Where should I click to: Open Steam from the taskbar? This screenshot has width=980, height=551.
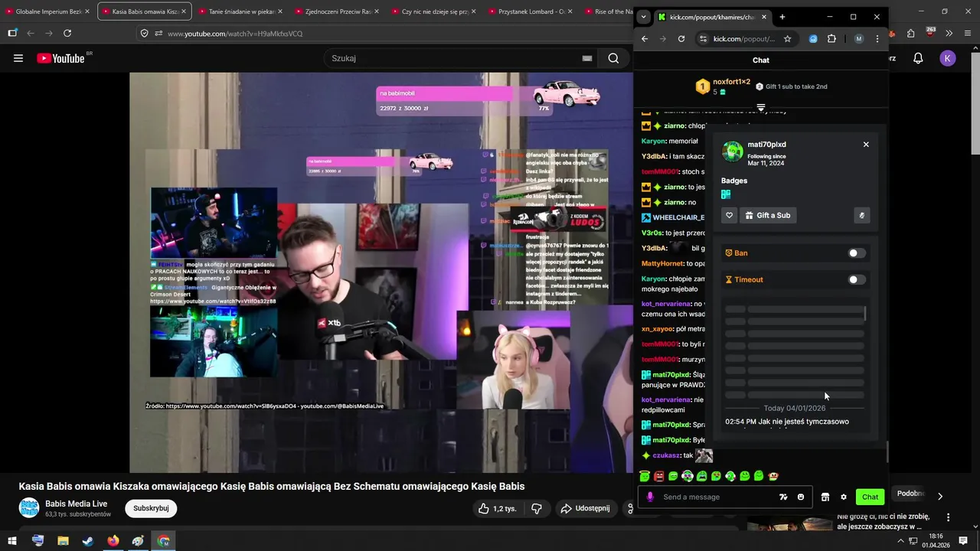[x=88, y=541]
